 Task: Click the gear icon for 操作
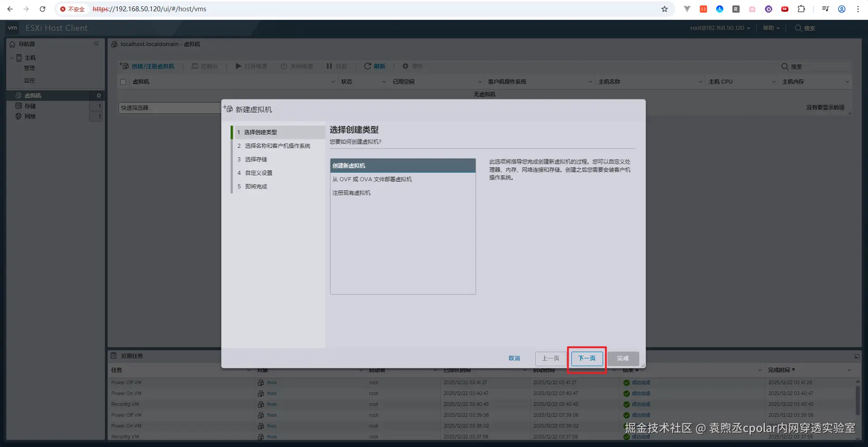click(406, 66)
